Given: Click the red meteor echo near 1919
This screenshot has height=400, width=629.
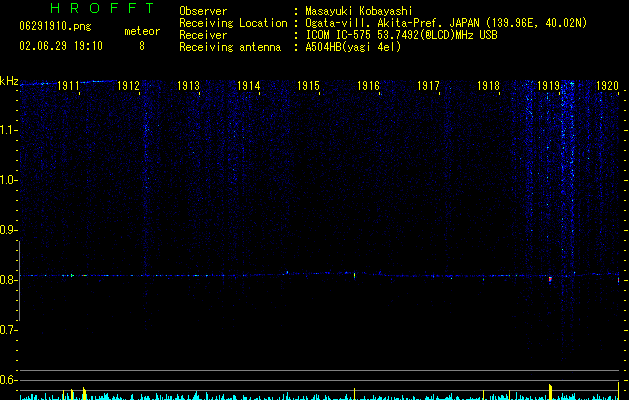Looking at the screenshot, I should [550, 279].
